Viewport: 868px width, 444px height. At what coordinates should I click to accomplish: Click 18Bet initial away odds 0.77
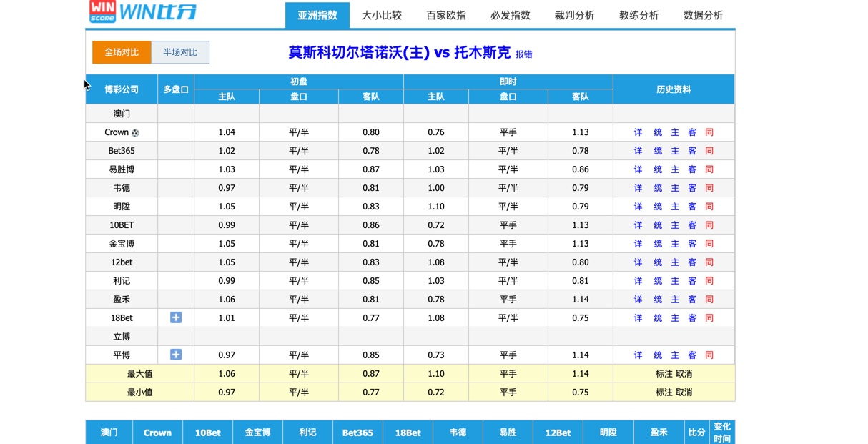coord(371,318)
